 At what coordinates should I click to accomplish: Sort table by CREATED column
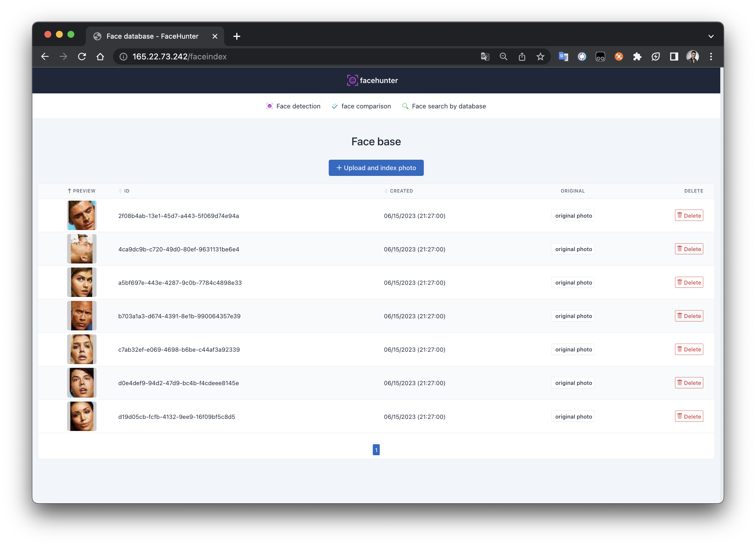[x=399, y=191]
